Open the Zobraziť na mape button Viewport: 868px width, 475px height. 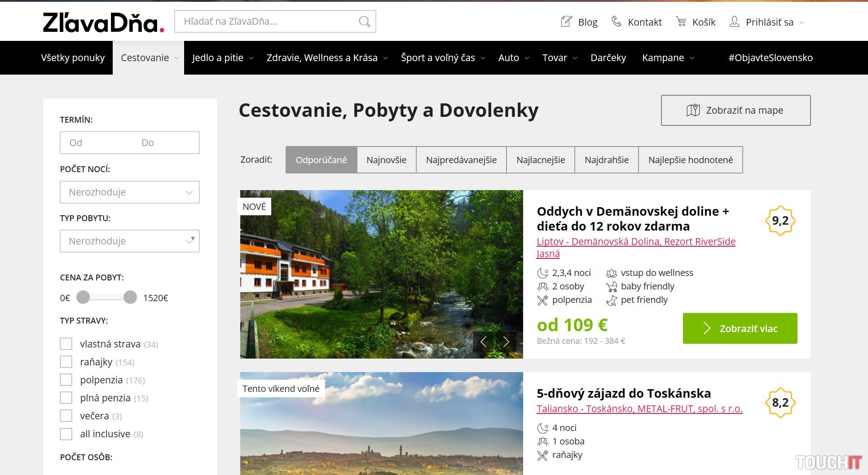point(736,110)
